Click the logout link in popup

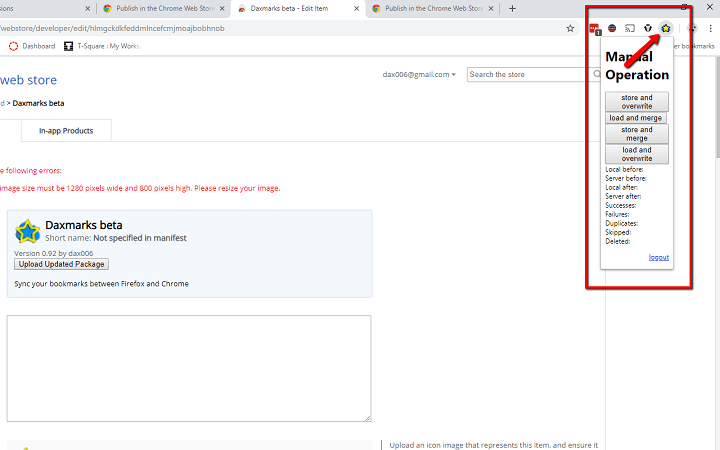point(658,257)
